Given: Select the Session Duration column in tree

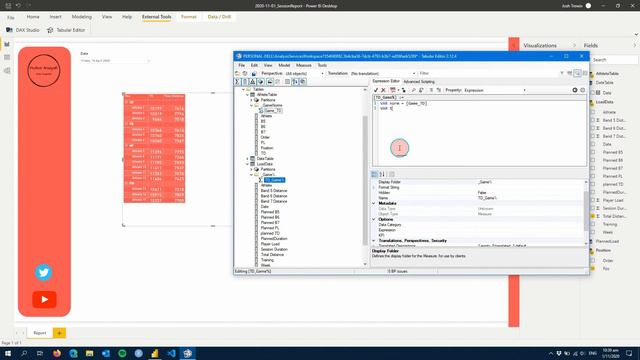Looking at the screenshot, I should pyautogui.click(x=274, y=249).
